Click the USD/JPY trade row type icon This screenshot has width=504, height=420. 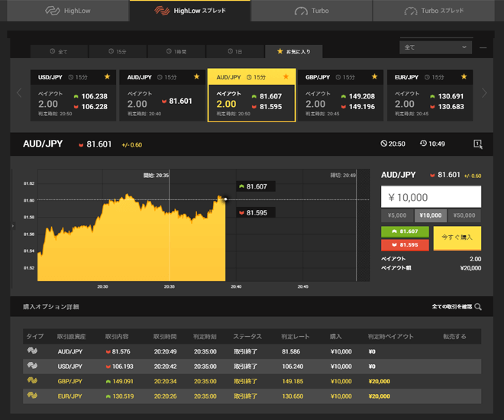(x=32, y=366)
